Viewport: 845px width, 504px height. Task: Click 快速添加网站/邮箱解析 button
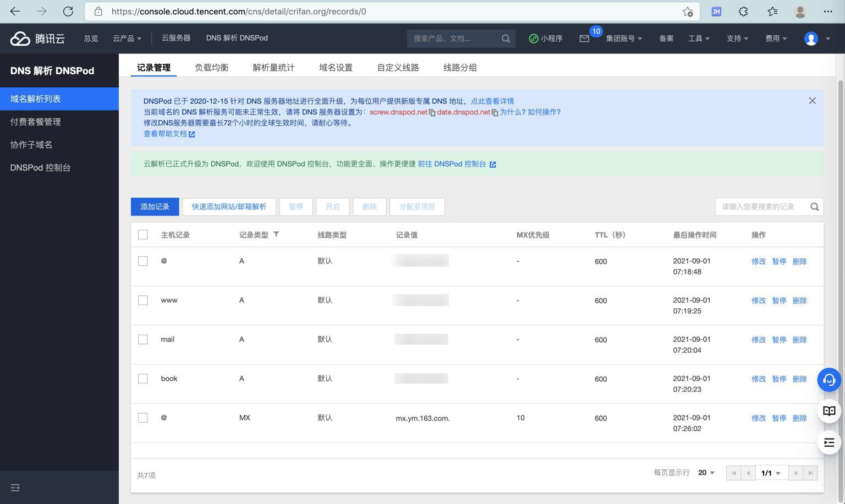pos(229,207)
